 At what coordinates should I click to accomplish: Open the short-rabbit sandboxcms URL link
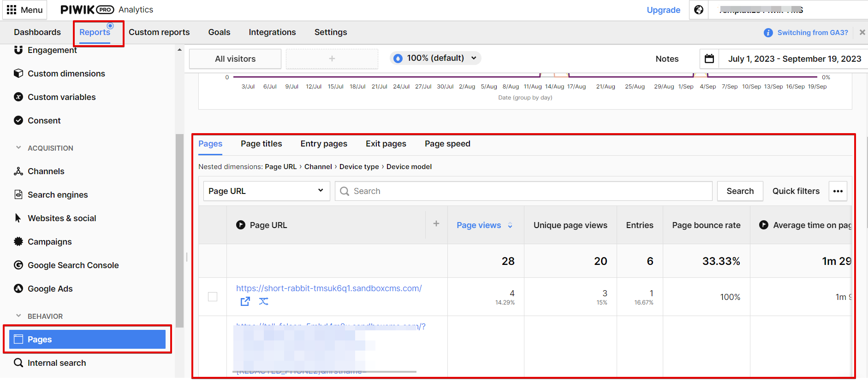329,288
